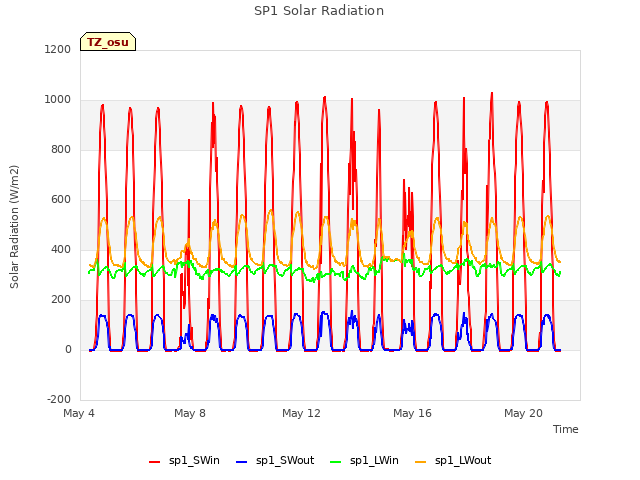Click the 0 y-axis label

tap(68, 349)
